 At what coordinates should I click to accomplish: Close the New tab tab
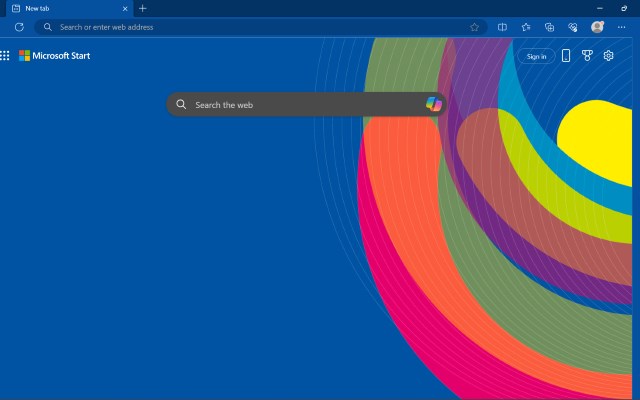[125, 9]
